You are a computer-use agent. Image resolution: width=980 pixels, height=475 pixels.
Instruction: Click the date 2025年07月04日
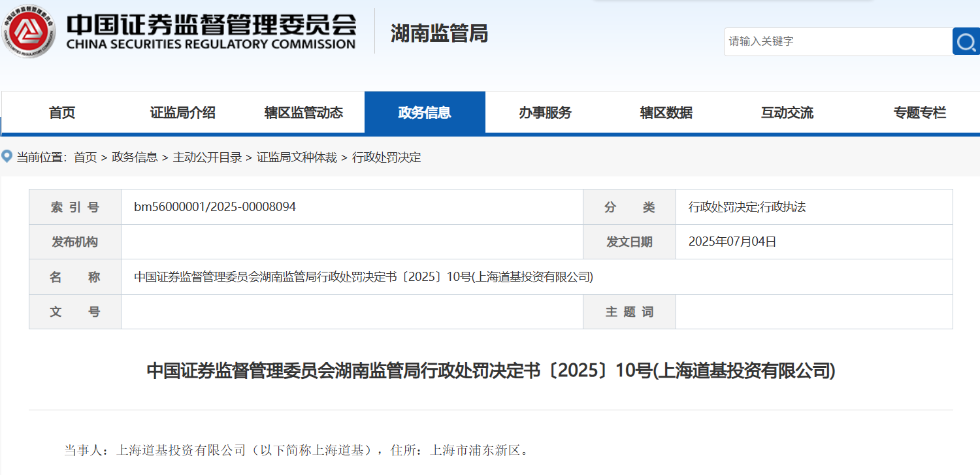pyautogui.click(x=732, y=242)
